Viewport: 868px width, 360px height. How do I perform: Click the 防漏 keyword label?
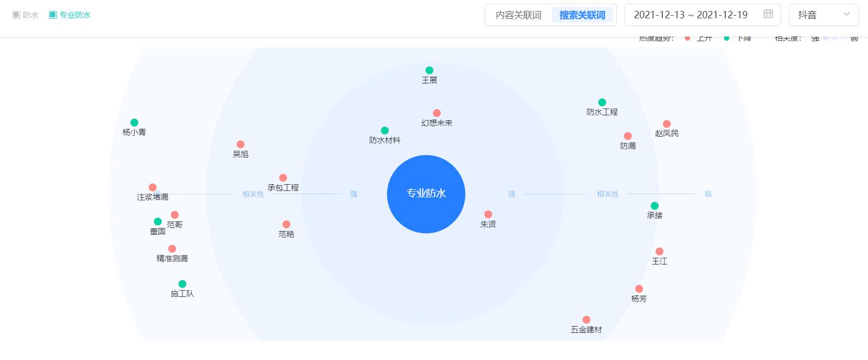[x=628, y=146]
